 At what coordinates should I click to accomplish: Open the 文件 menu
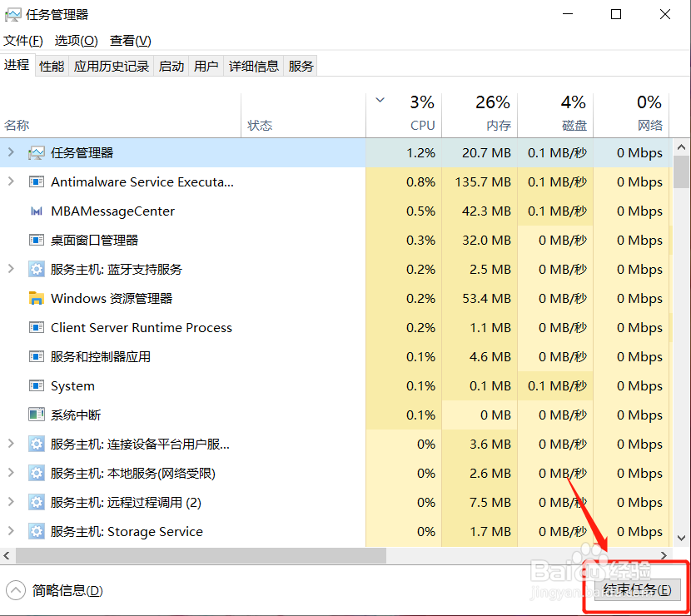pyautogui.click(x=22, y=40)
